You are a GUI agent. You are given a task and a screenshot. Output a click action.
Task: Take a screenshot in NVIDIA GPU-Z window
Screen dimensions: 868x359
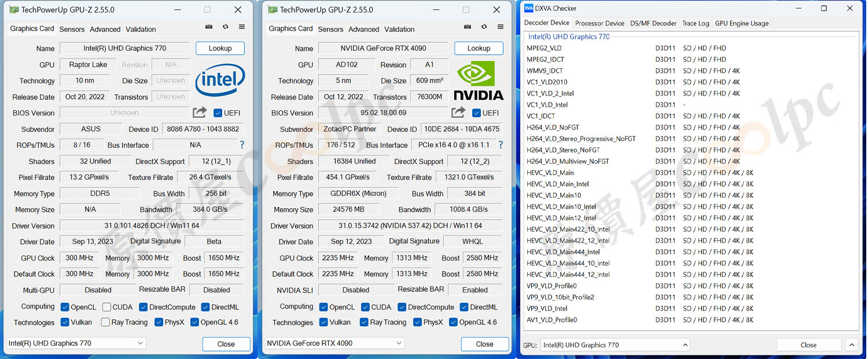tap(467, 27)
